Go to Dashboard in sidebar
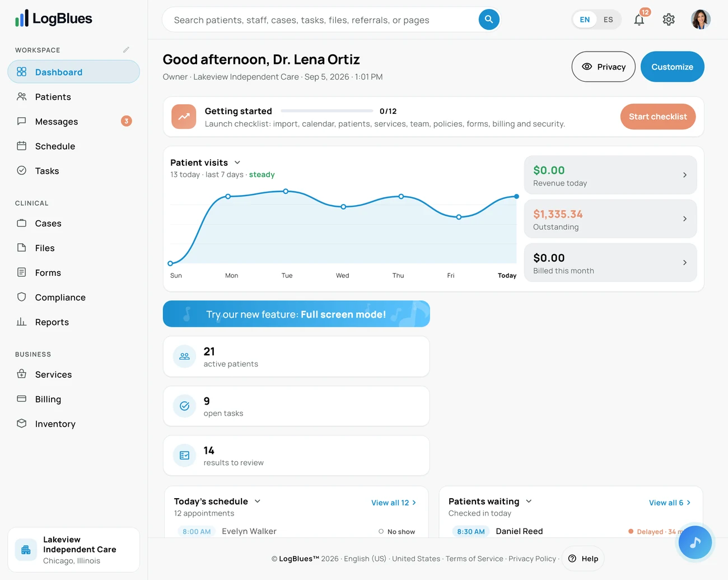The width and height of the screenshot is (728, 580). [73, 72]
